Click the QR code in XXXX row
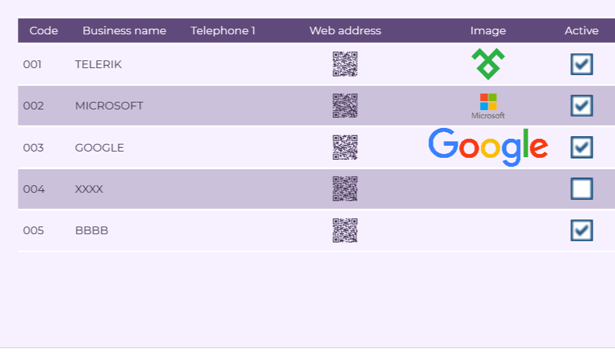615x364 pixels. pyautogui.click(x=345, y=189)
